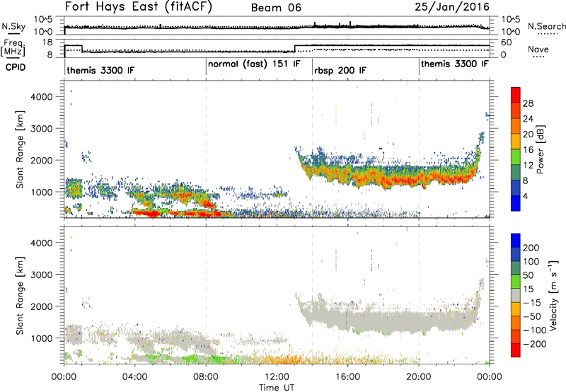Image resolution: width=566 pixels, height=392 pixels.
Task: Click the 'Power [dB]' colorbar title
Action: coord(540,149)
